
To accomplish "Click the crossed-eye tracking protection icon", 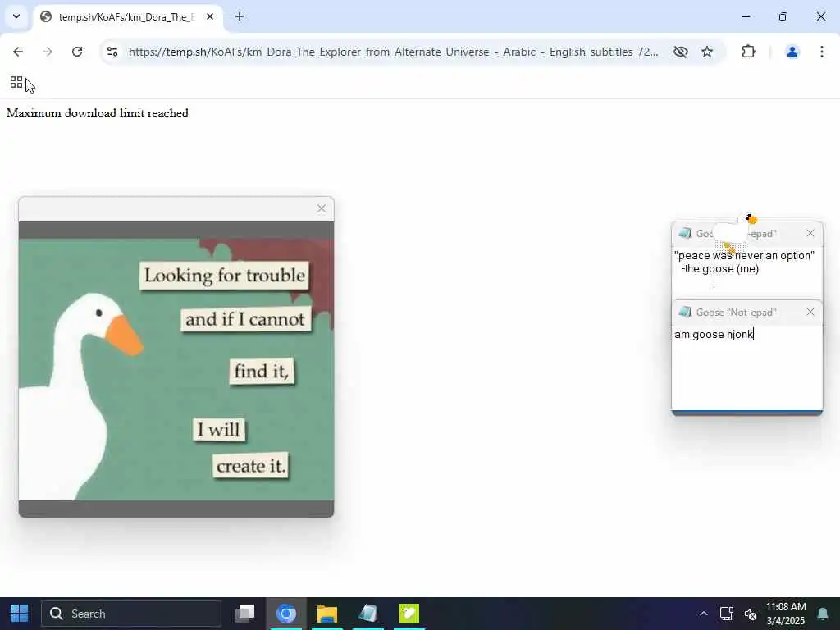I will click(680, 52).
